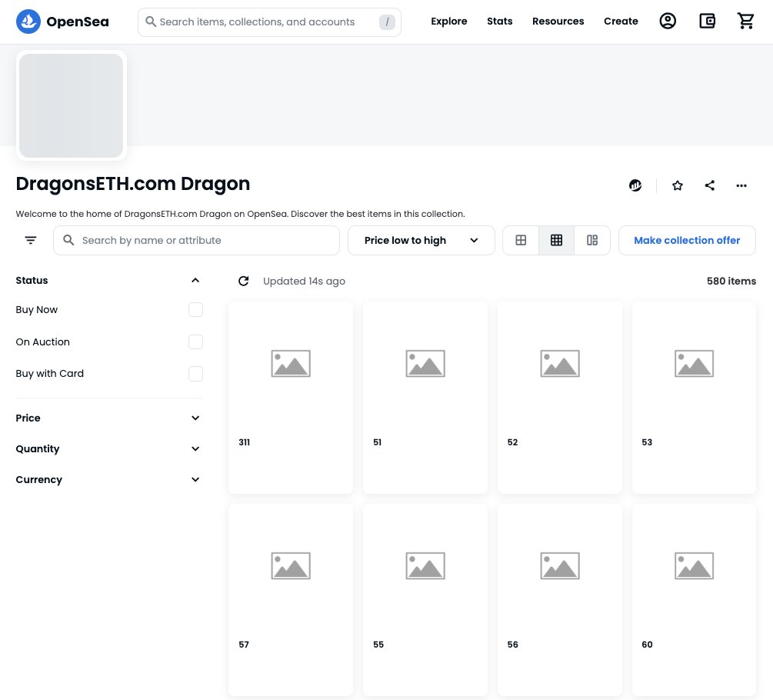Click the 580 items count text

[x=731, y=281]
